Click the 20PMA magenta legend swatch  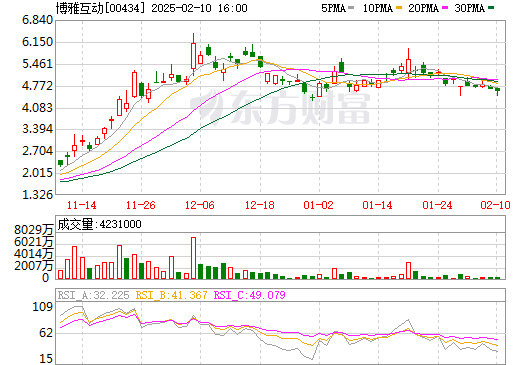tap(445, 8)
